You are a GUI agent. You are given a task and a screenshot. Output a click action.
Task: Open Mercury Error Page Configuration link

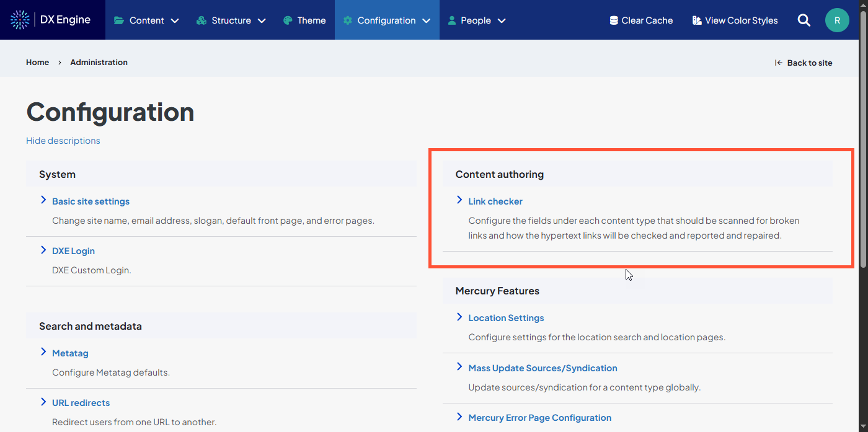[540, 418]
